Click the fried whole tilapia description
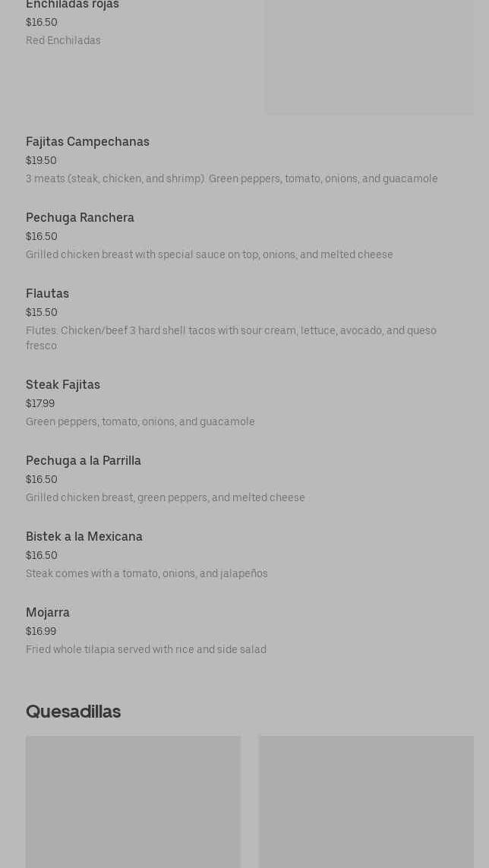The width and height of the screenshot is (489, 868). (146, 650)
